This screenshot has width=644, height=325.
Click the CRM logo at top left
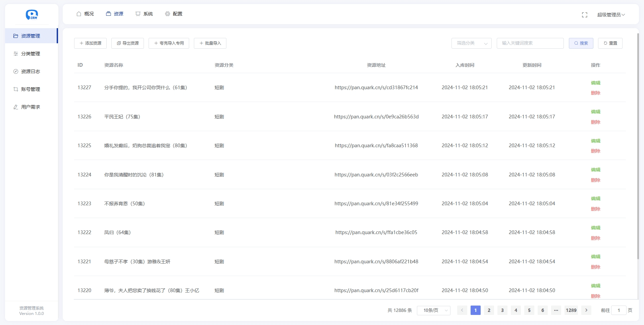(31, 15)
